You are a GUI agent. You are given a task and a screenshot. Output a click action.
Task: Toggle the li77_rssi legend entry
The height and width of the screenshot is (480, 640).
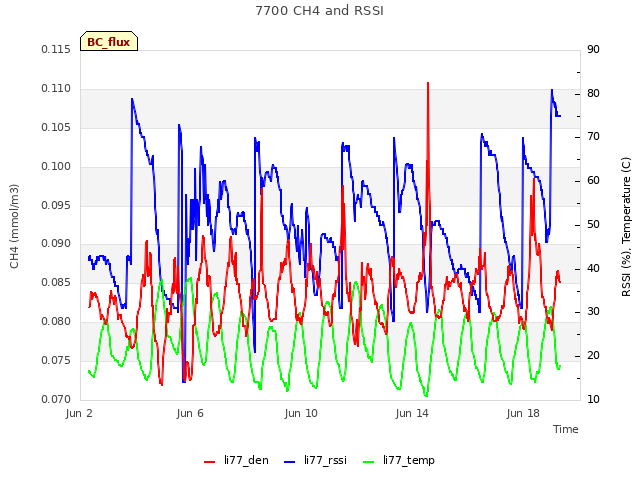[315, 460]
